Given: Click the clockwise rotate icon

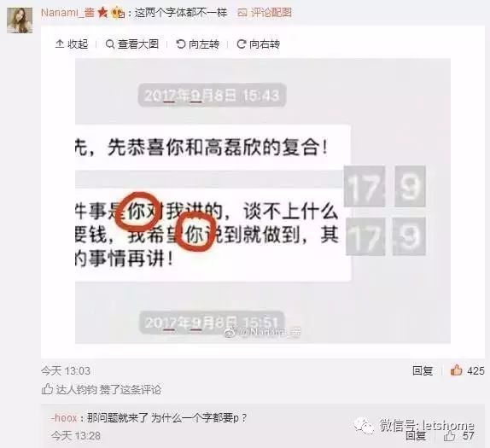Looking at the screenshot, I should 242,44.
